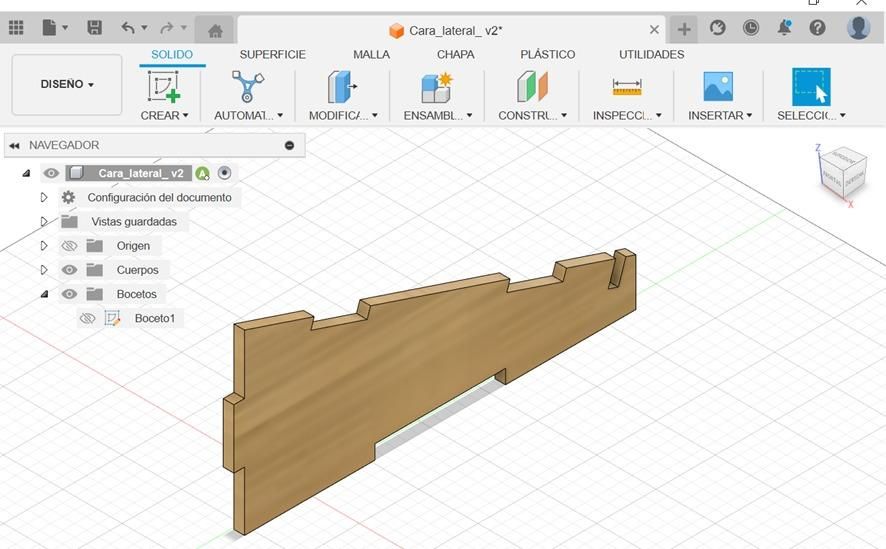Open the undo history dropdown arrow

click(x=144, y=28)
